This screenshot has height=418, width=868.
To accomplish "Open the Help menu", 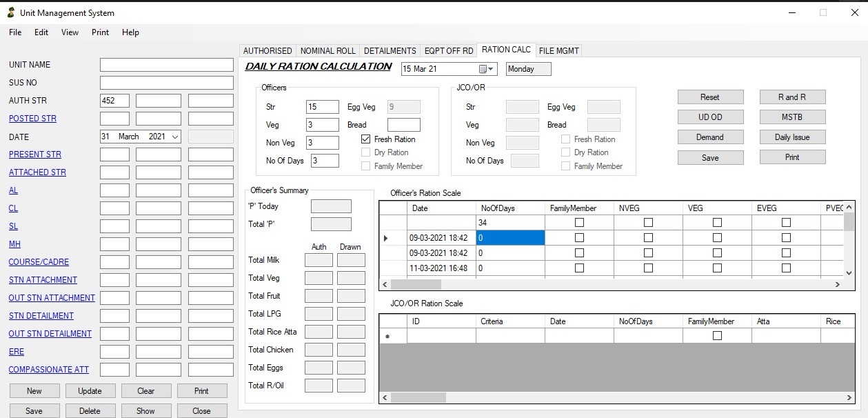I will tap(130, 32).
